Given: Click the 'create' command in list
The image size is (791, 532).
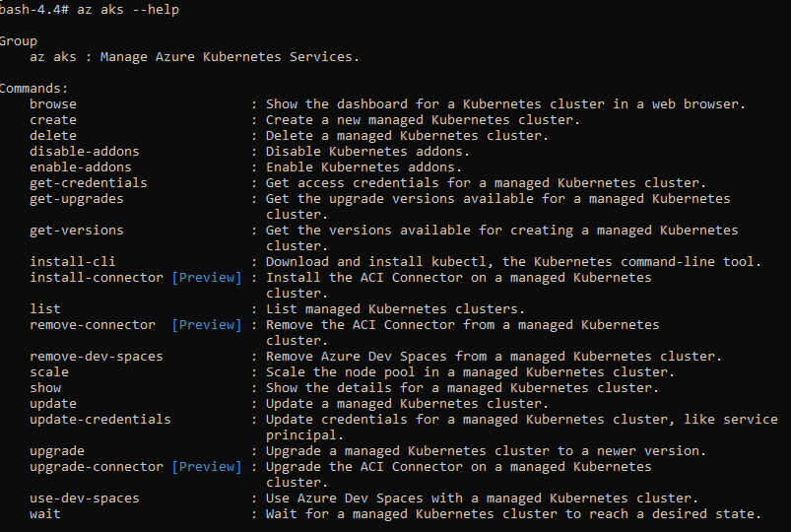Looking at the screenshot, I should [53, 119].
